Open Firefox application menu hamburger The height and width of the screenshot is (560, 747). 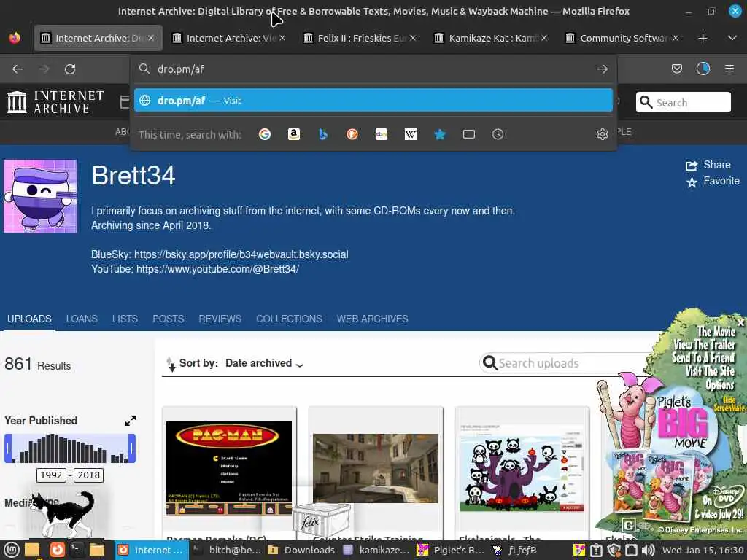pos(729,69)
